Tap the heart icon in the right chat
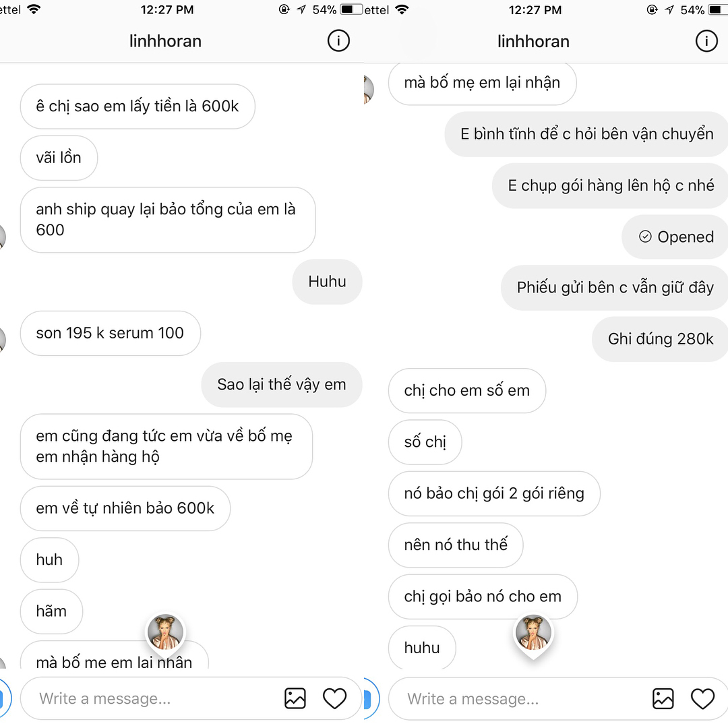Viewport: 728px width, 728px height. click(702, 698)
